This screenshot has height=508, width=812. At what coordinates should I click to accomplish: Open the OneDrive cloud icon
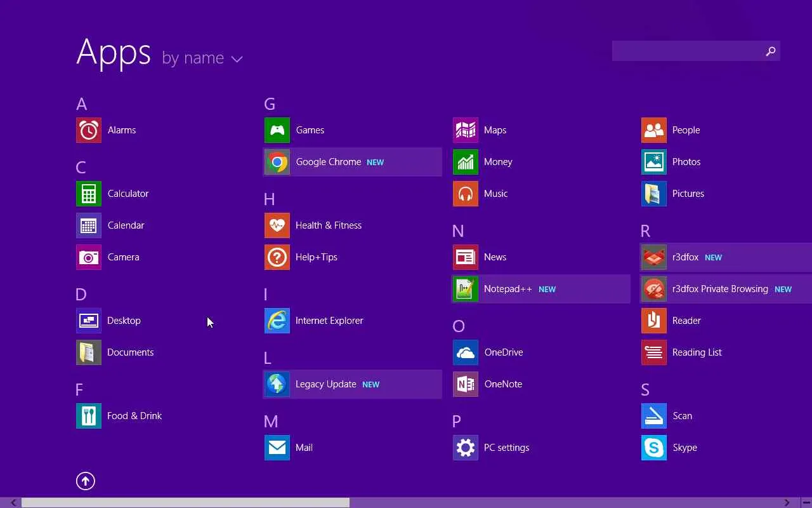pos(466,352)
